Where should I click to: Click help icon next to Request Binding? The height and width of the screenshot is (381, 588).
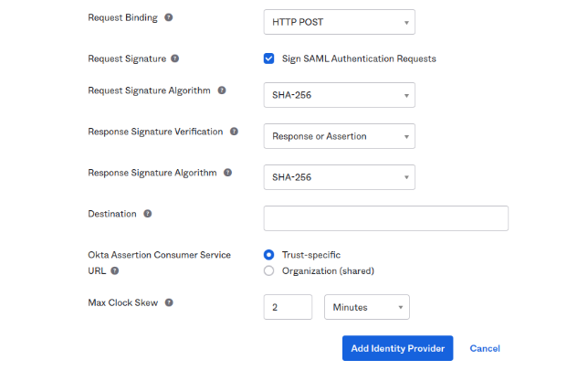(169, 17)
